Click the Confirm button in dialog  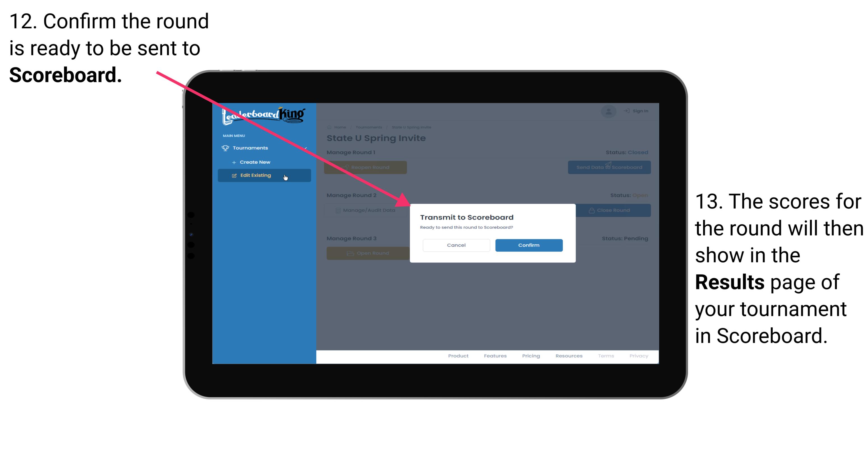click(x=527, y=244)
